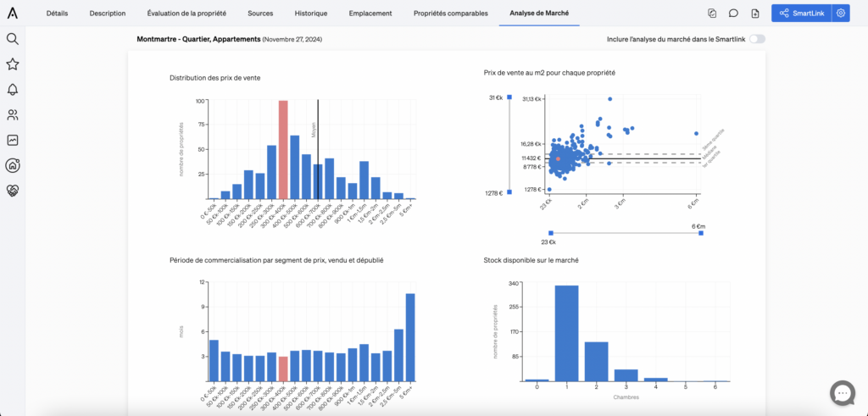
Task: Click the SmartLink button
Action: [x=802, y=14]
